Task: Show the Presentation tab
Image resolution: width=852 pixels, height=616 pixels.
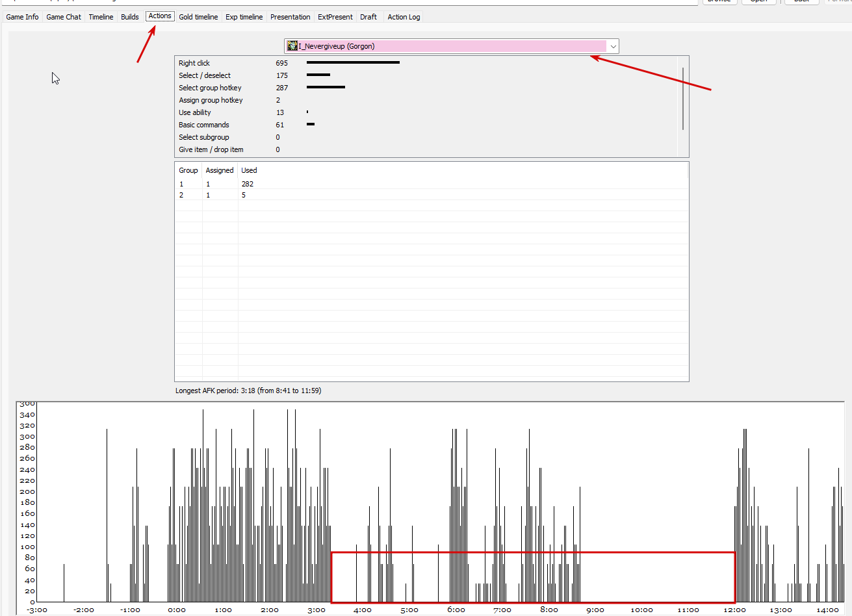Action: pos(290,17)
